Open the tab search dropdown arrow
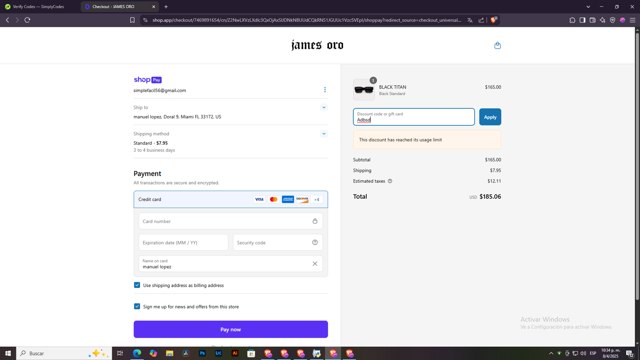Viewport: 640px width, 360px height. 588,7
